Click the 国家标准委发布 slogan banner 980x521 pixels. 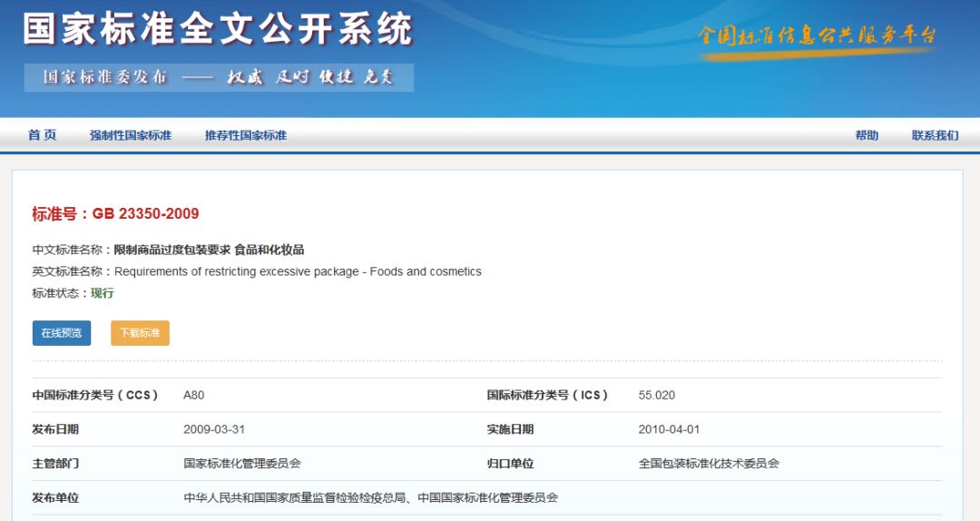pos(219,77)
